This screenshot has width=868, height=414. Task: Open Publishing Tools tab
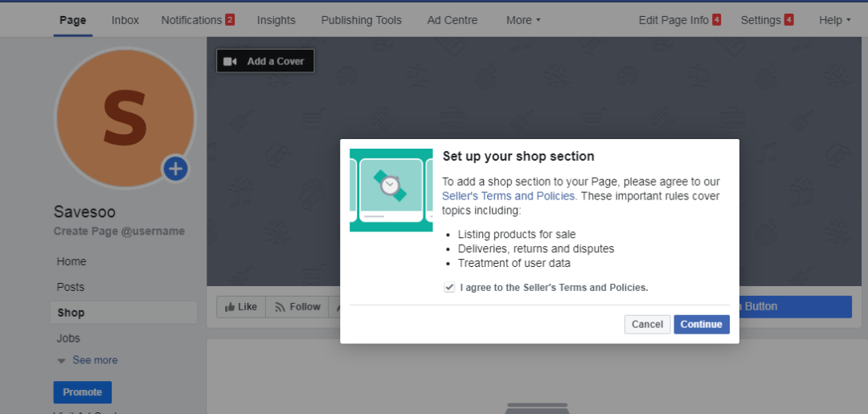coord(362,20)
